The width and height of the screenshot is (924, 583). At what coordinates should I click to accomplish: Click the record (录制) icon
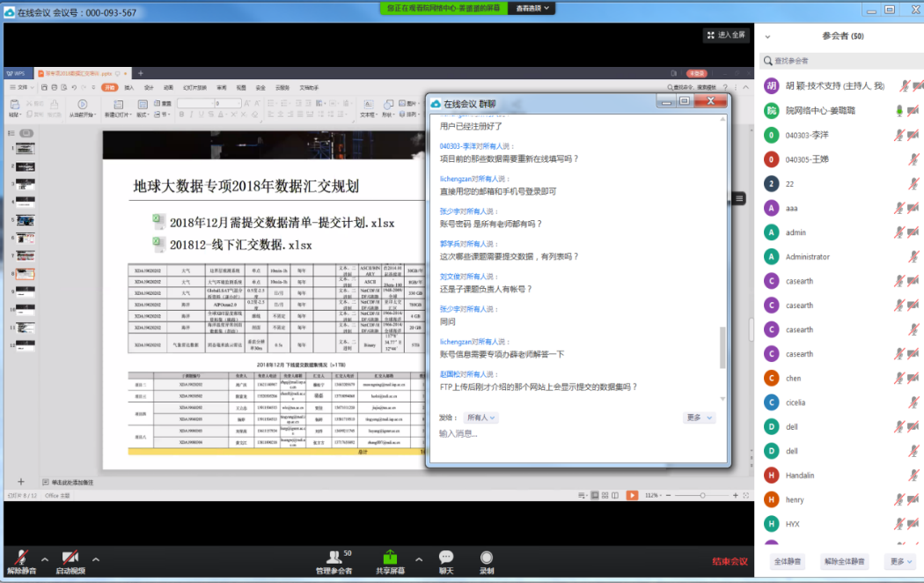[x=487, y=557]
